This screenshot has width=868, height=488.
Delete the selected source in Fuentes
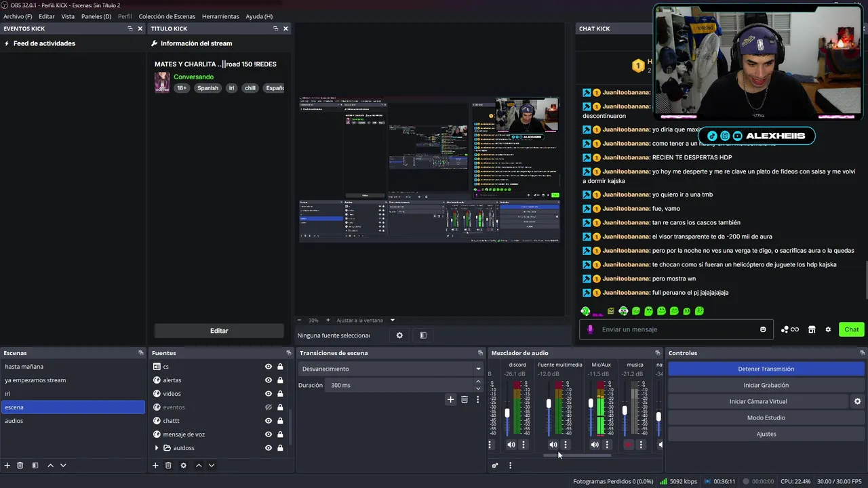168,466
